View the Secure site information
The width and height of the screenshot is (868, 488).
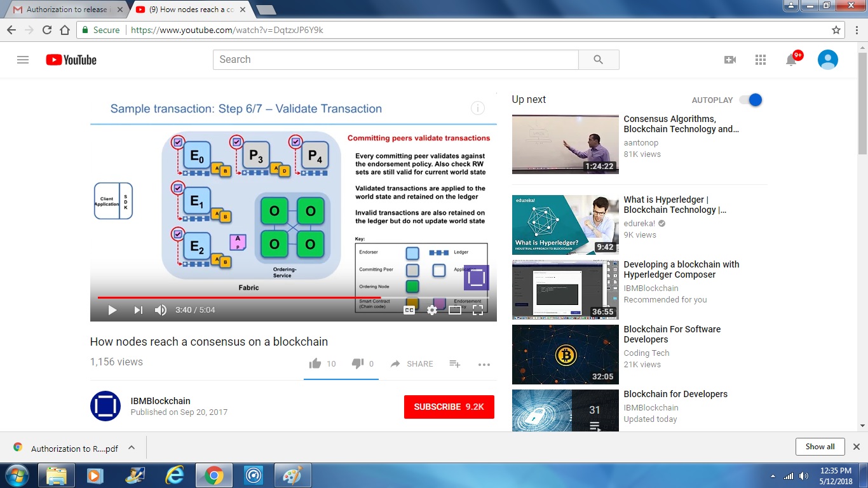click(101, 30)
